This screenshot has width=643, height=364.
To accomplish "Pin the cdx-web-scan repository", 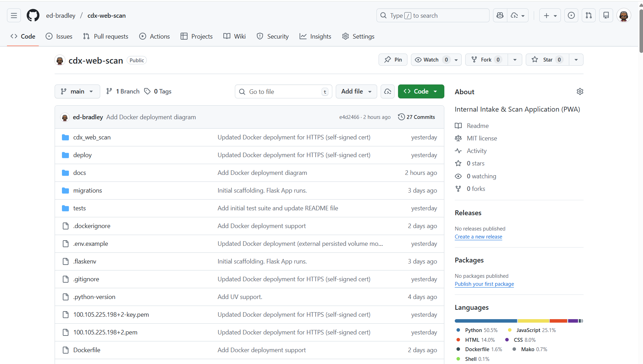I will (393, 60).
